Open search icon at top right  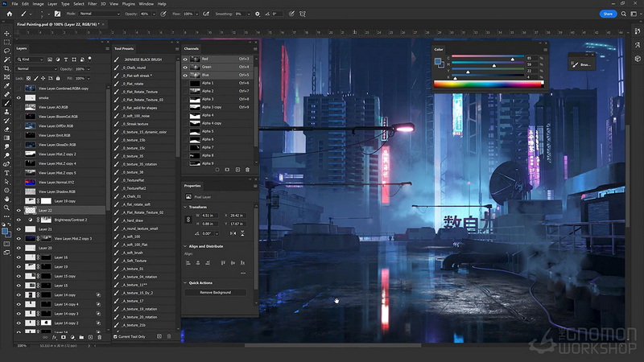tap(623, 14)
